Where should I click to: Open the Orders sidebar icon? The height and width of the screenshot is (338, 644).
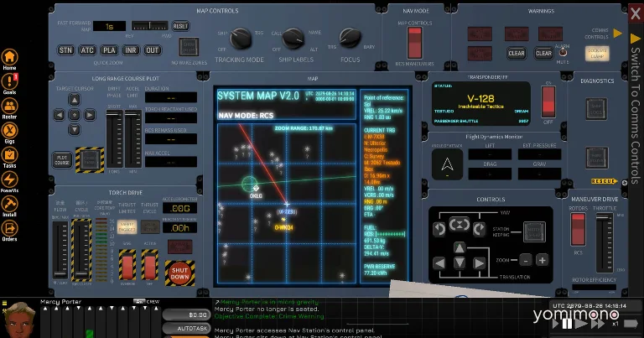(9, 229)
